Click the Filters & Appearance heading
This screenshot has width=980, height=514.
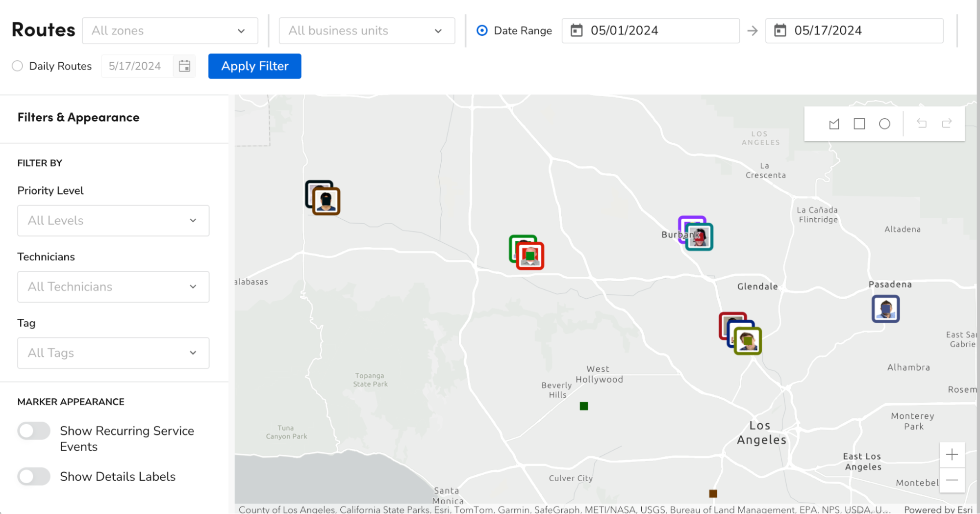(x=78, y=118)
